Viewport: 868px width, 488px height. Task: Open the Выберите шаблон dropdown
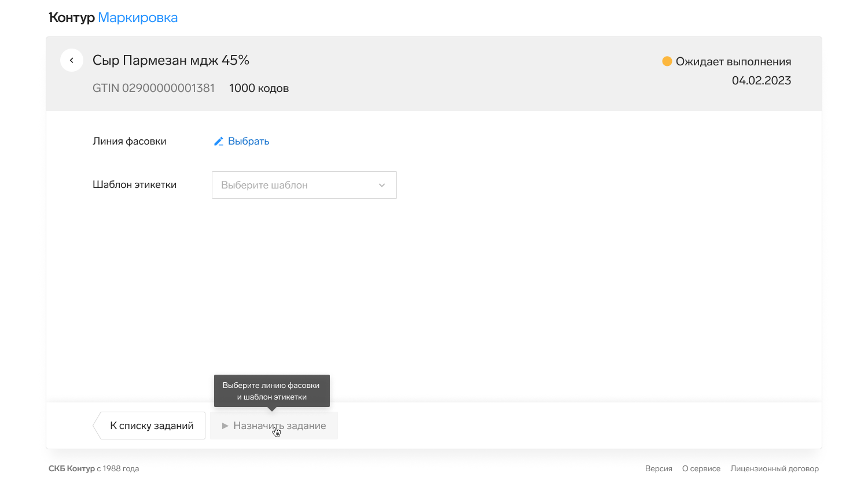click(304, 185)
